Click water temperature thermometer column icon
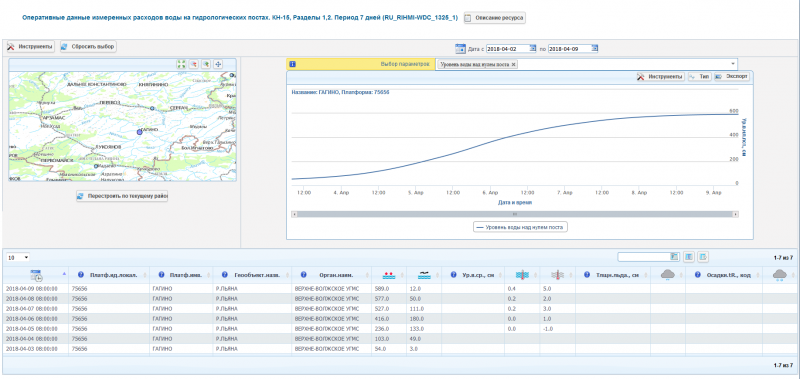This screenshot has width=800, height=379. pos(522,275)
